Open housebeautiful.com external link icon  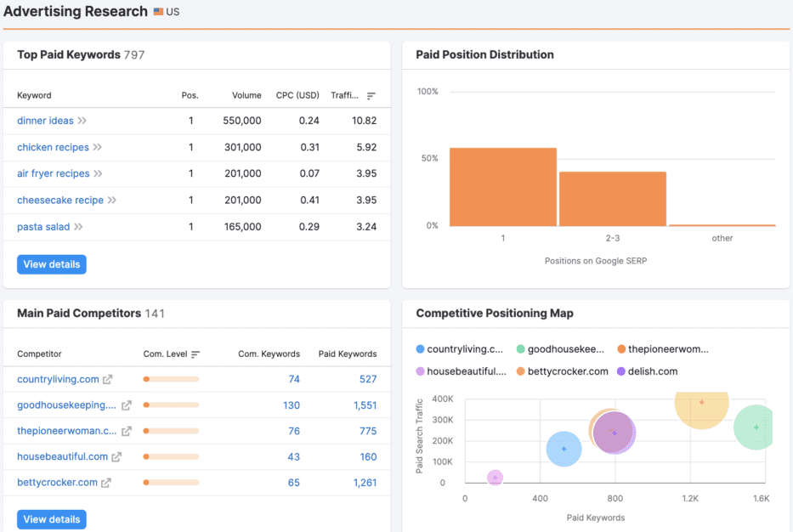tap(116, 456)
